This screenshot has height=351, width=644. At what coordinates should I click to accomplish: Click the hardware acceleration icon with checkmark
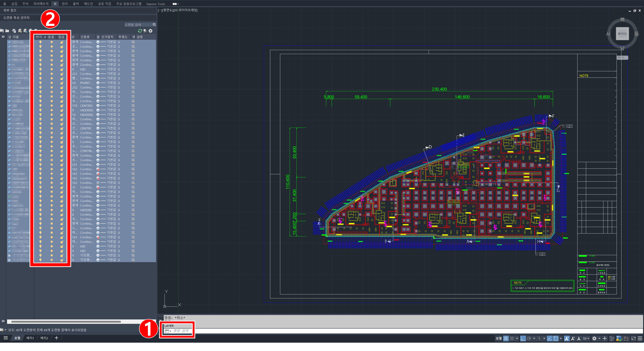click(x=619, y=339)
